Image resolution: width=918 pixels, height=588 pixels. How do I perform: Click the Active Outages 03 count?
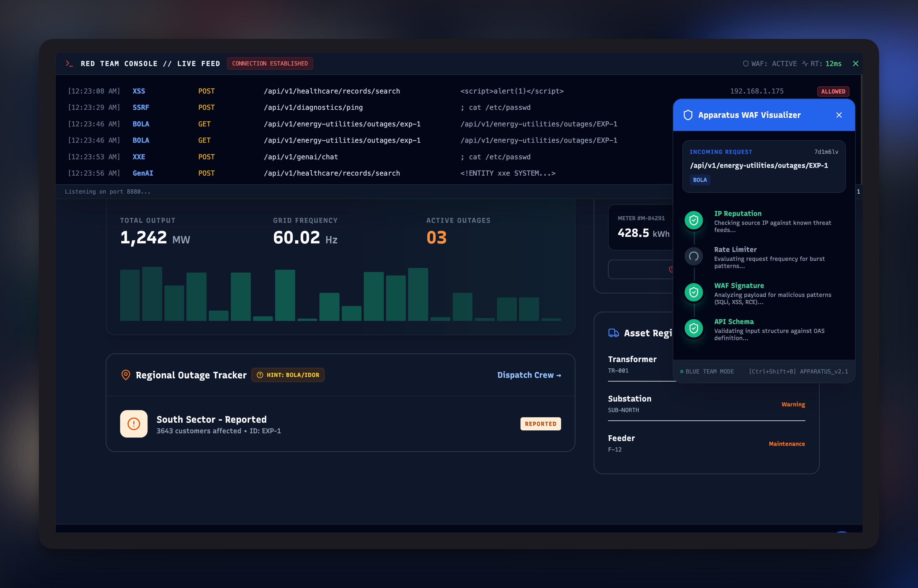(436, 237)
